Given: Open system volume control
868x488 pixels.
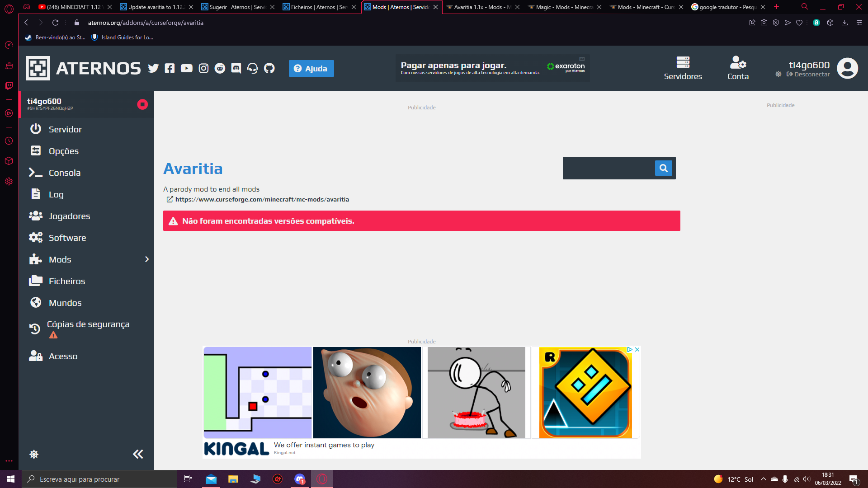Looking at the screenshot, I should (807, 479).
